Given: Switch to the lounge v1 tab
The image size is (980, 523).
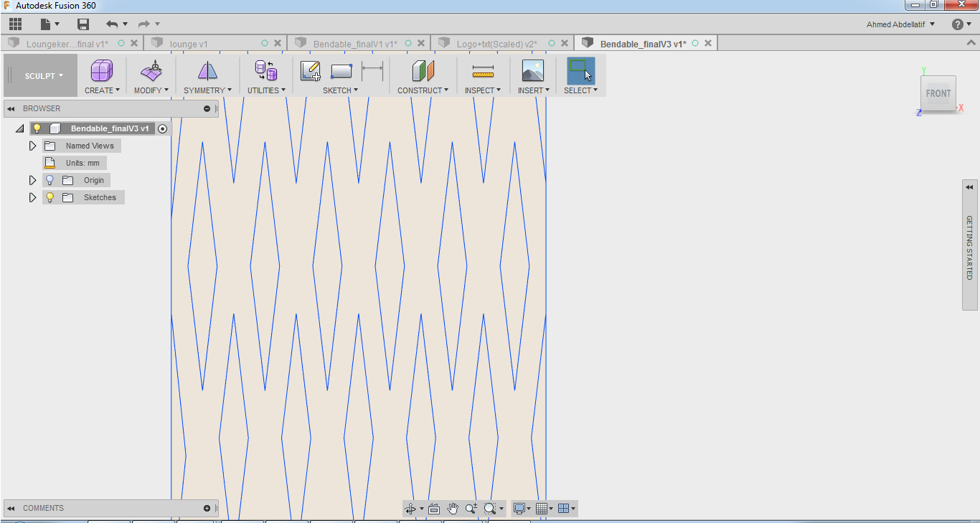Looking at the screenshot, I should [189, 44].
